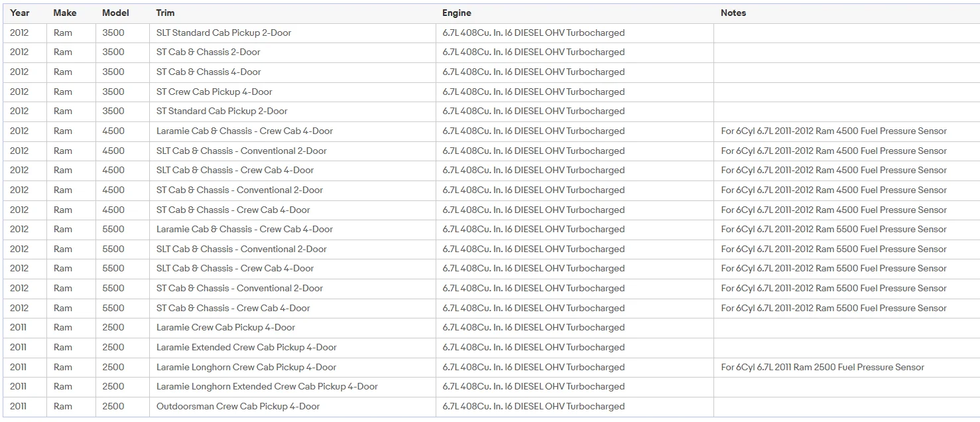
Task: Click the note in the 4500 Laramie row
Action: click(x=833, y=131)
